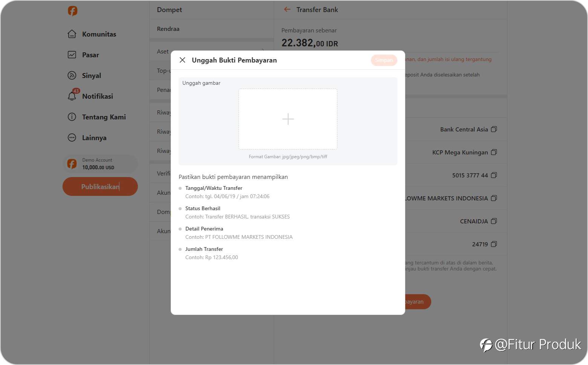Select Notifikasi in the sidebar

98,96
